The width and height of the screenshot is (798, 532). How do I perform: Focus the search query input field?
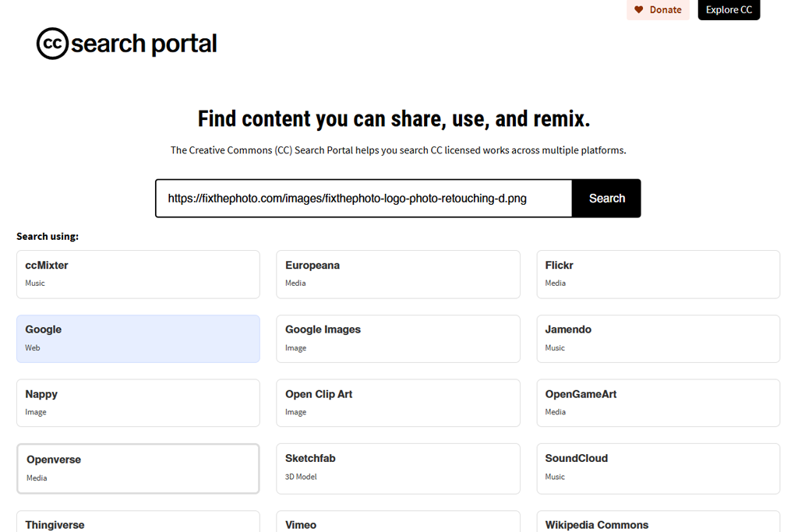[363, 199]
